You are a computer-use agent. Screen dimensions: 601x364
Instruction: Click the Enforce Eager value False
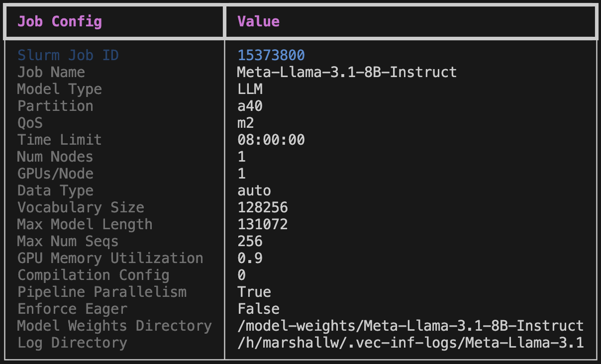pyautogui.click(x=258, y=309)
